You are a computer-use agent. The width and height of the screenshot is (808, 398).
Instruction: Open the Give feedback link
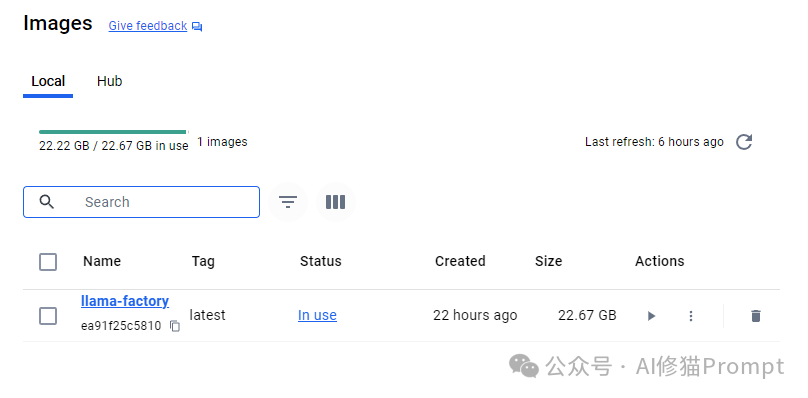click(148, 26)
